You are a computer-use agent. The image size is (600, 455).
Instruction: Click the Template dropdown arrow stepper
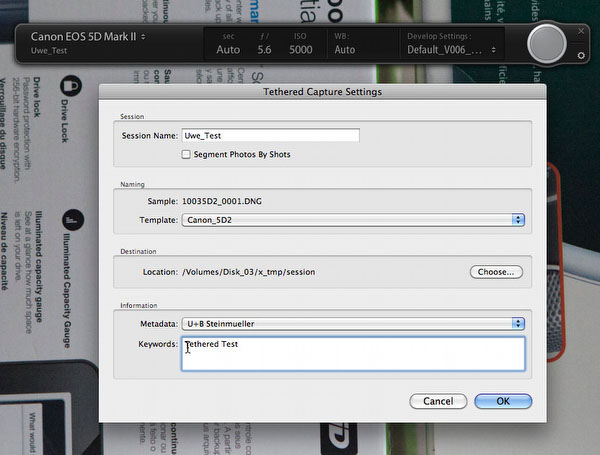518,219
